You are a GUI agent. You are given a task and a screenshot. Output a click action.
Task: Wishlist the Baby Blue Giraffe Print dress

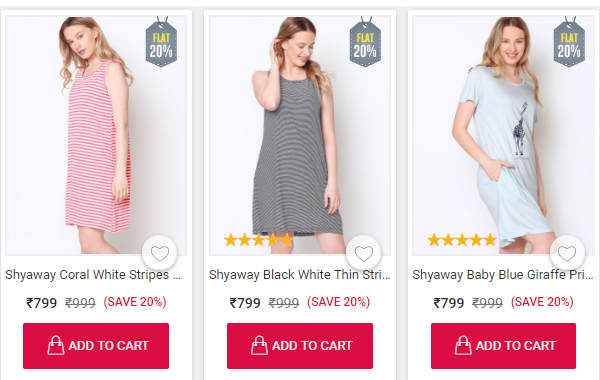(567, 253)
